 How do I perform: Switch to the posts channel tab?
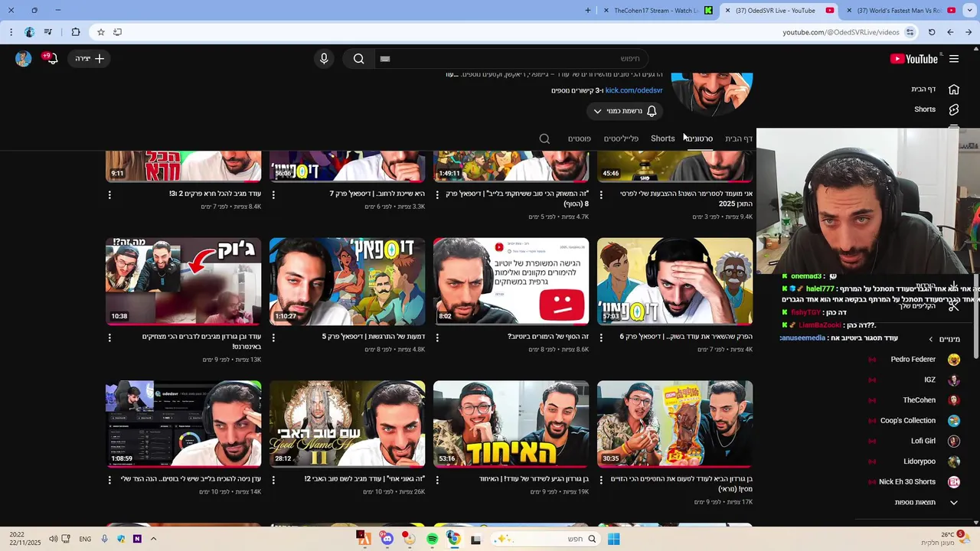click(579, 139)
